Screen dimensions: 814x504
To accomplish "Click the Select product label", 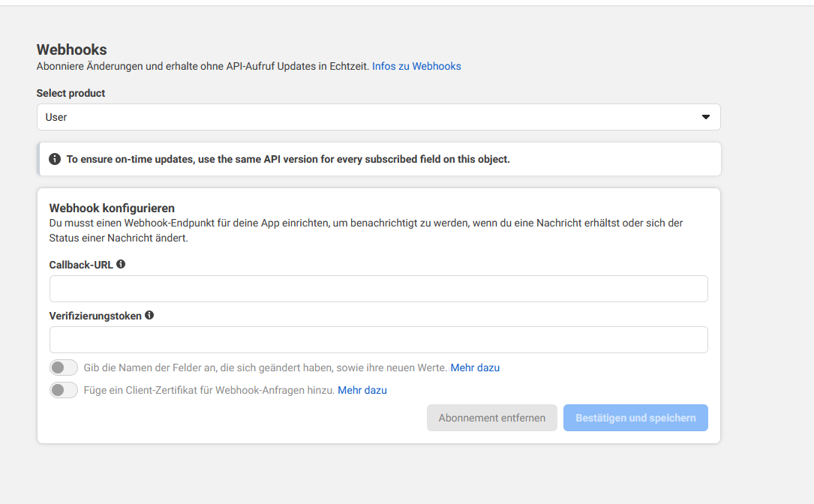I will (x=71, y=93).
